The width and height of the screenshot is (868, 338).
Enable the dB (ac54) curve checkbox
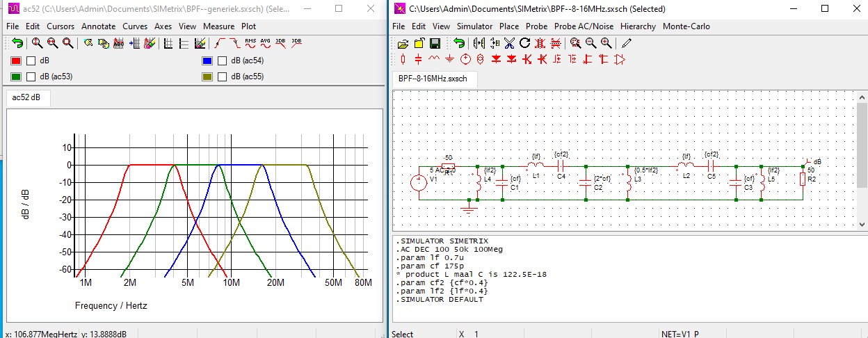pyautogui.click(x=222, y=61)
